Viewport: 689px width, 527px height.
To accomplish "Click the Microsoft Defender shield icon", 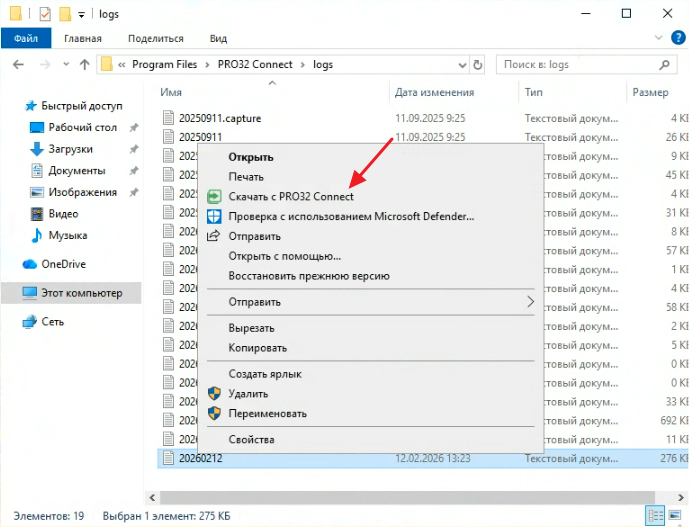I will (x=213, y=216).
